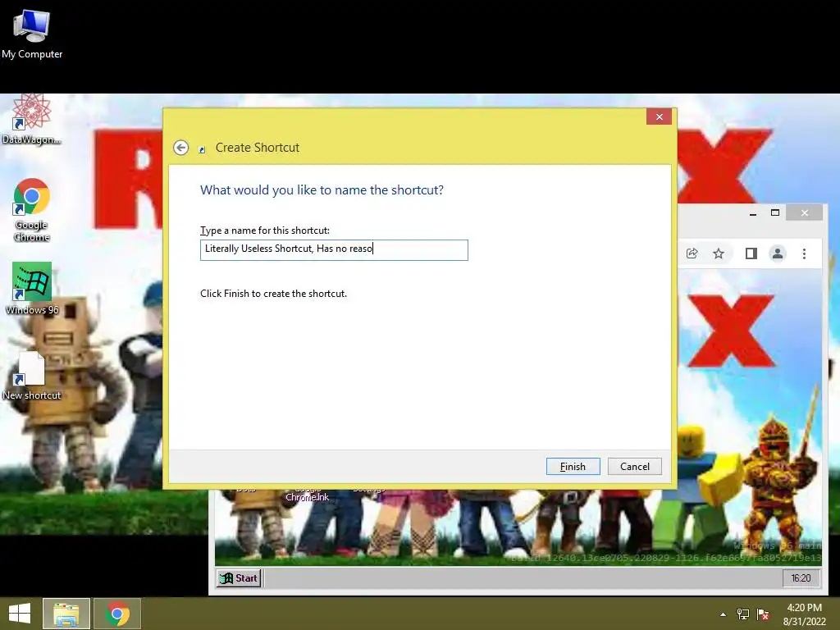Click Finish to create the shortcut
The width and height of the screenshot is (840, 630).
(573, 466)
